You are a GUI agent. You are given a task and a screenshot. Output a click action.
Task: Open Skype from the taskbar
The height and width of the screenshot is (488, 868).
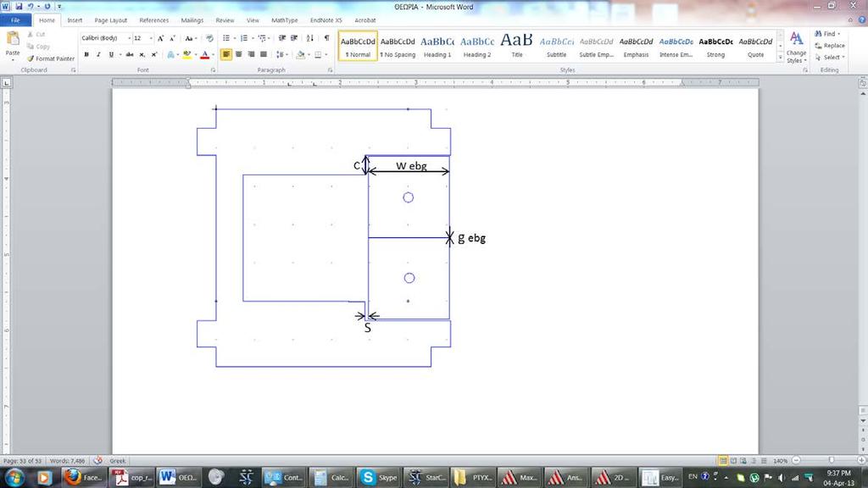379,477
